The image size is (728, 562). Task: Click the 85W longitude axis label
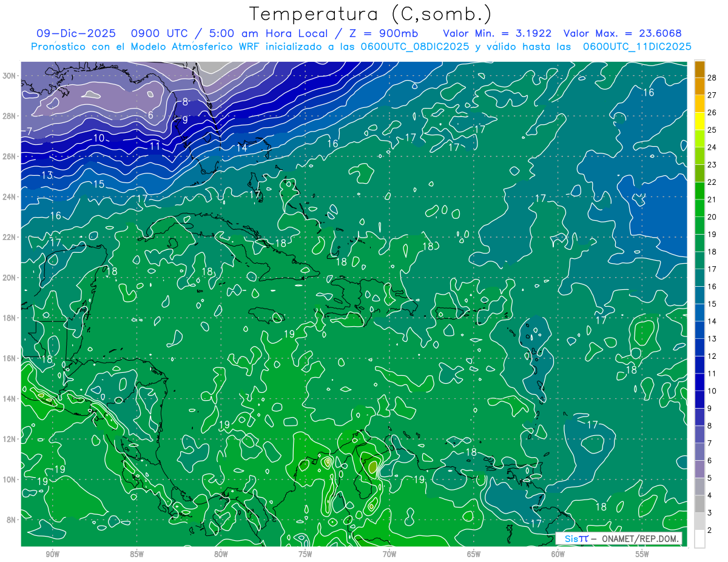pos(137,554)
